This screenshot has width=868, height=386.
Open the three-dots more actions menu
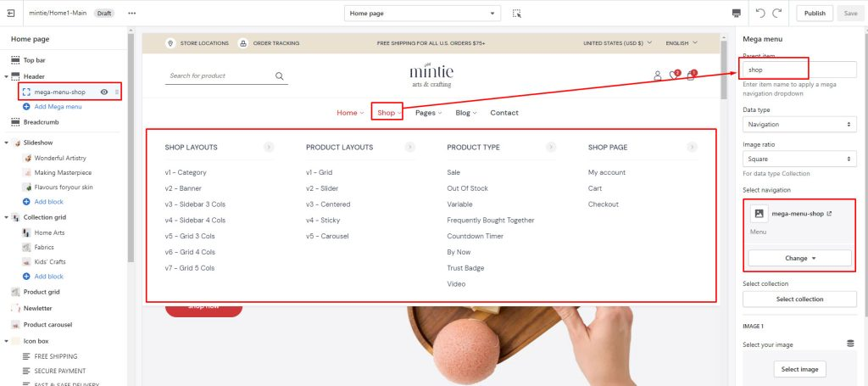[131, 14]
